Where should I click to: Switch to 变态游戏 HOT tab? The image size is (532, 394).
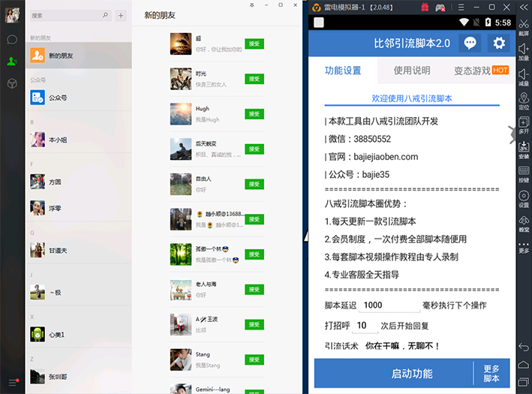[481, 71]
